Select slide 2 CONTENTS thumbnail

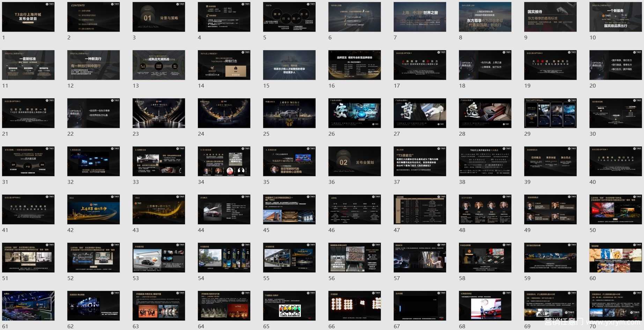point(94,17)
